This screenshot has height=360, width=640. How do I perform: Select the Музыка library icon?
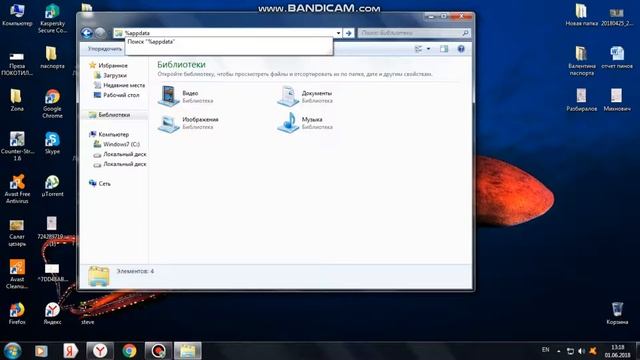point(288,122)
